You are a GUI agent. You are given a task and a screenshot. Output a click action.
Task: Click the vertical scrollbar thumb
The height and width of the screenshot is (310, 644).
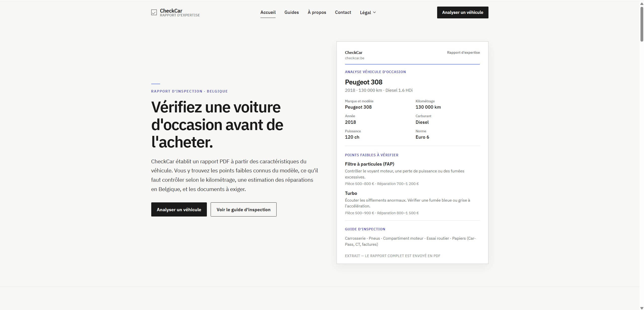(x=641, y=24)
